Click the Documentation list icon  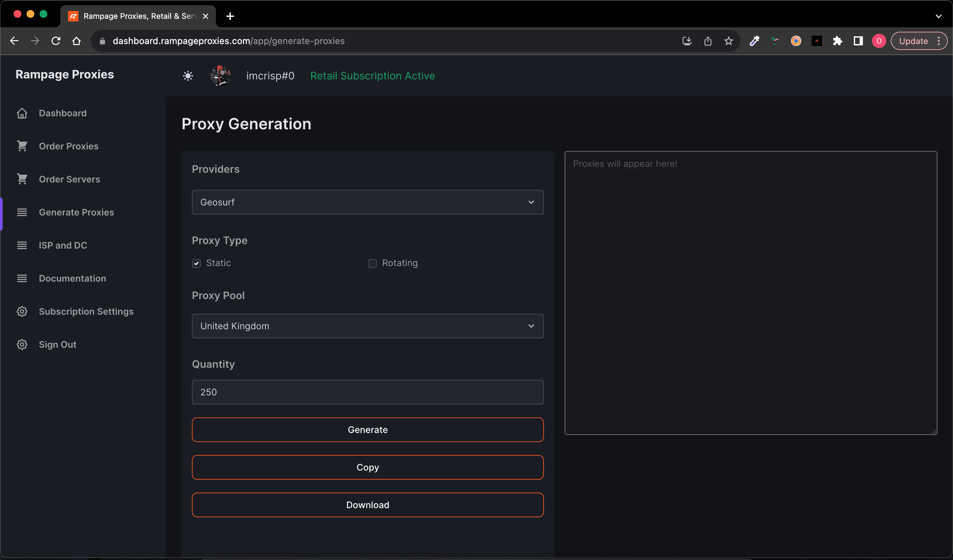pyautogui.click(x=22, y=278)
